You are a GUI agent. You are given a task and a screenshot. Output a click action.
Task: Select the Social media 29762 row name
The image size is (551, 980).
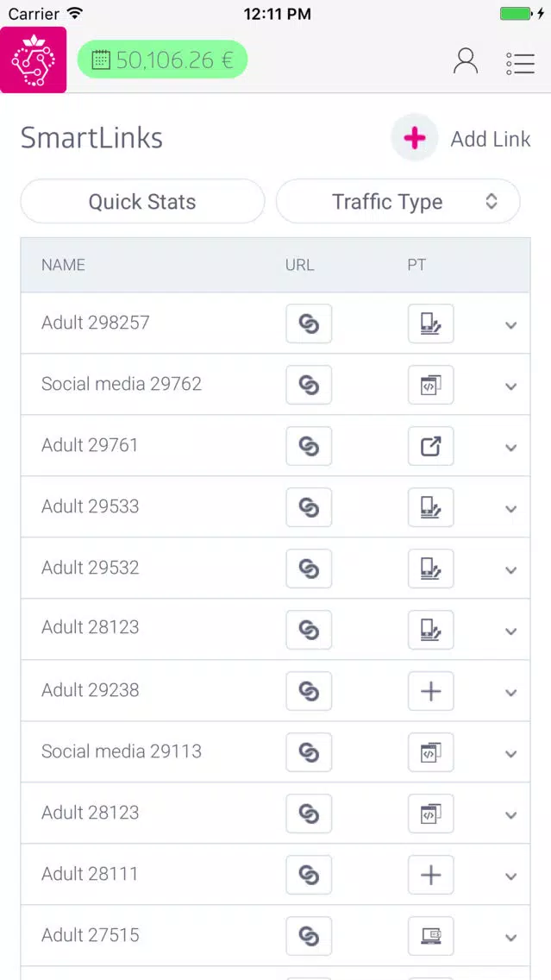tap(122, 384)
